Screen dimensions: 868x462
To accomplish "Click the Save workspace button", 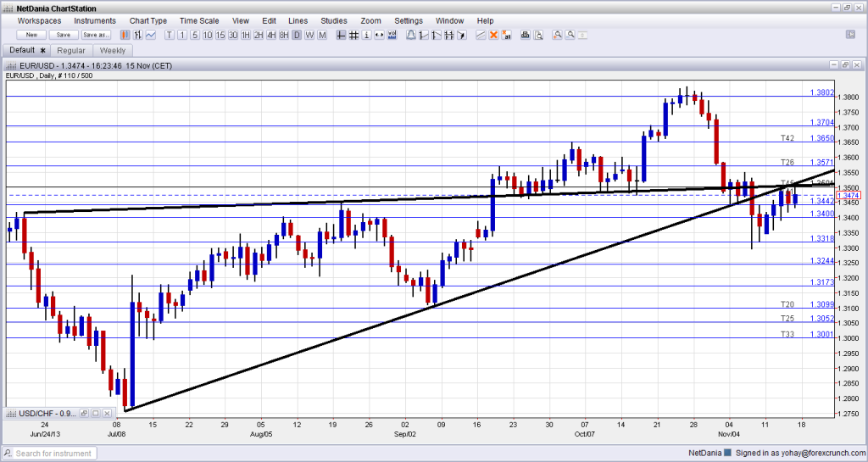I will coord(63,35).
